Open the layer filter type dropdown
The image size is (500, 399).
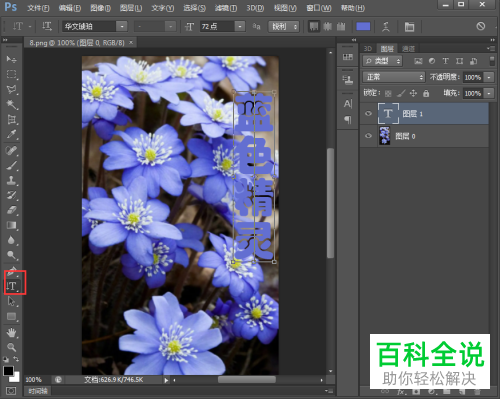(x=383, y=61)
